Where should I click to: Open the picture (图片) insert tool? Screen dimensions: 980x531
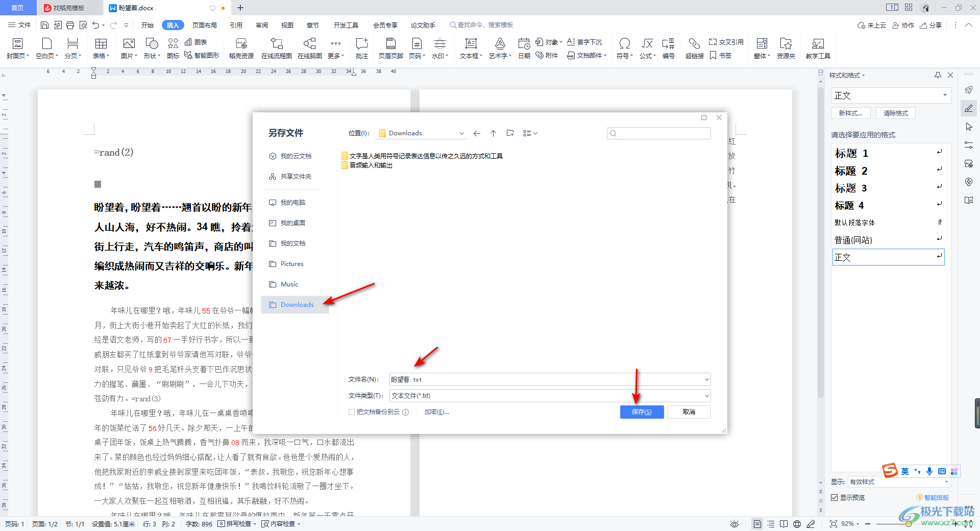pos(129,49)
